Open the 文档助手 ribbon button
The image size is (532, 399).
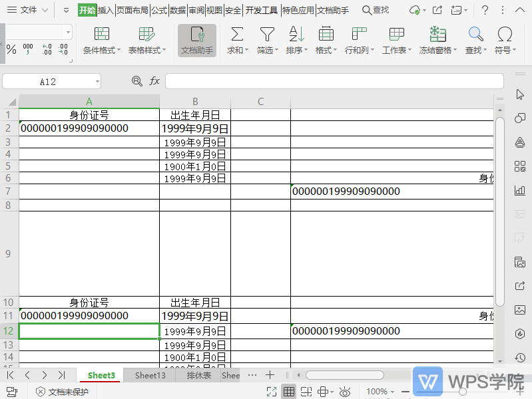[x=197, y=41]
